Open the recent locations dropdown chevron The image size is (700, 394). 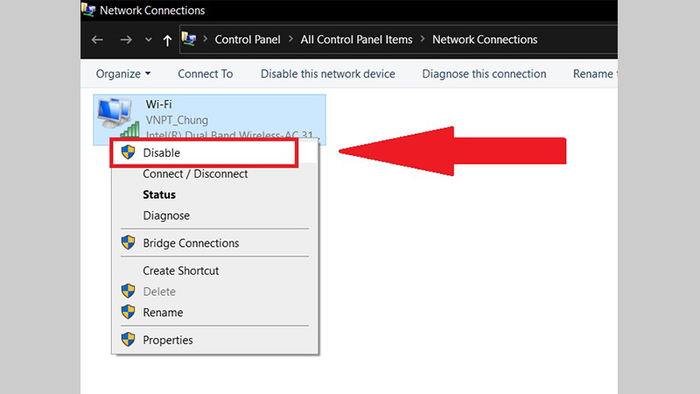pos(148,40)
